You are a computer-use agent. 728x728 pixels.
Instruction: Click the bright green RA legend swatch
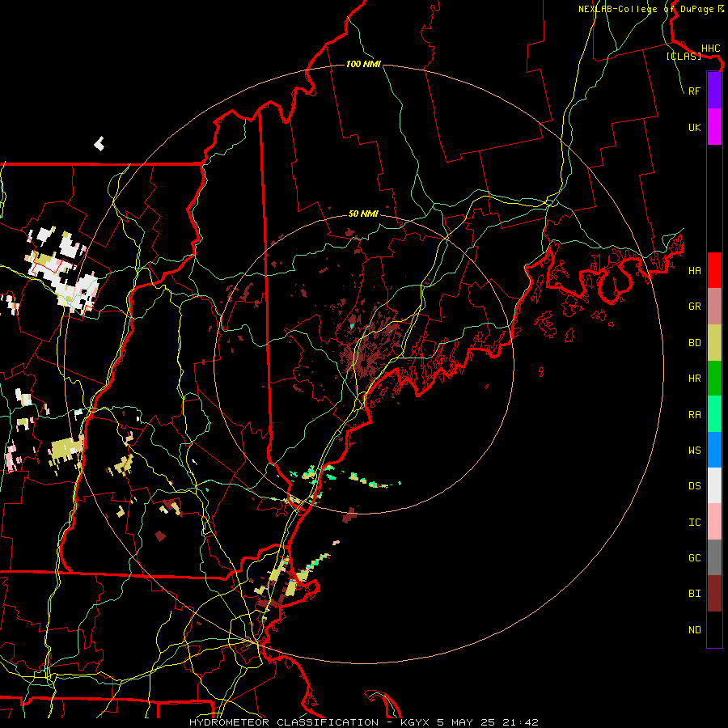coord(714,414)
